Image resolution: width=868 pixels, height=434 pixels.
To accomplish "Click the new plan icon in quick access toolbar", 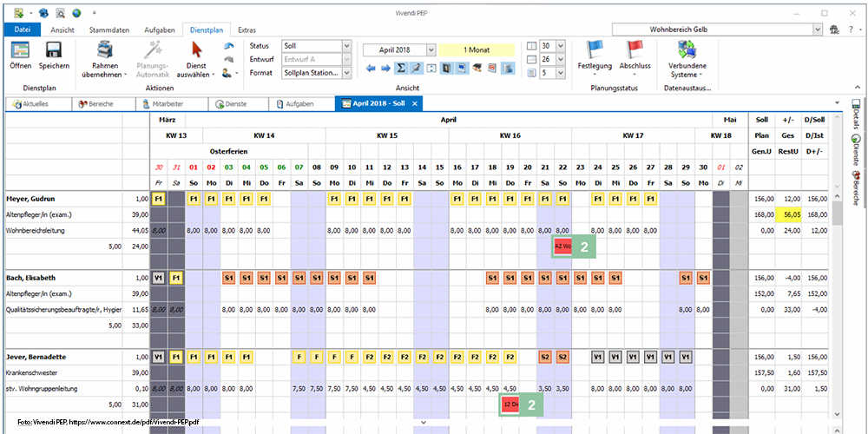I will [19, 12].
